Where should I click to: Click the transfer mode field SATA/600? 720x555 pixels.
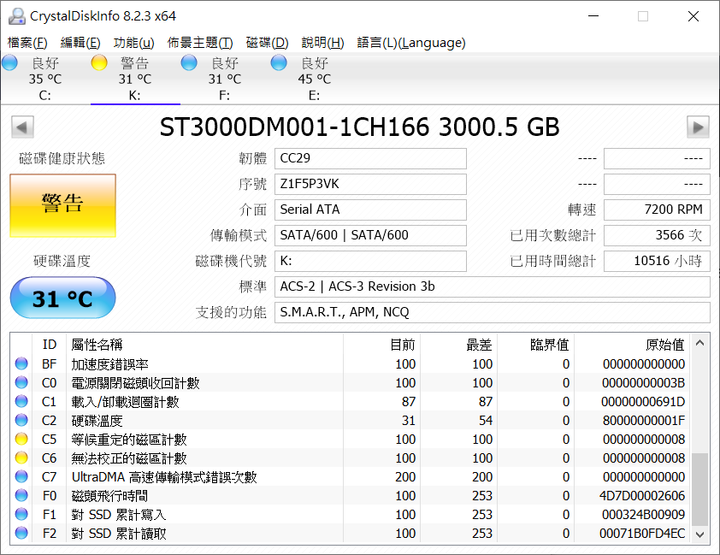click(x=371, y=235)
